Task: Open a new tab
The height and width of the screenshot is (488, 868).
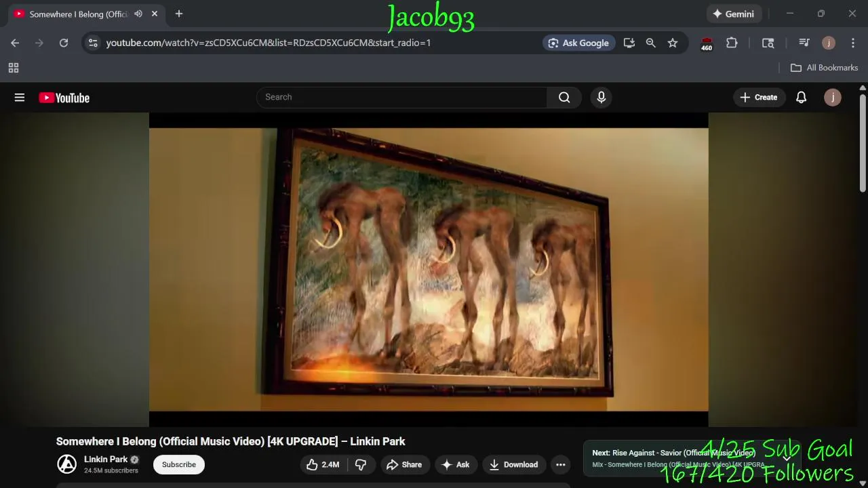Action: coord(179,14)
